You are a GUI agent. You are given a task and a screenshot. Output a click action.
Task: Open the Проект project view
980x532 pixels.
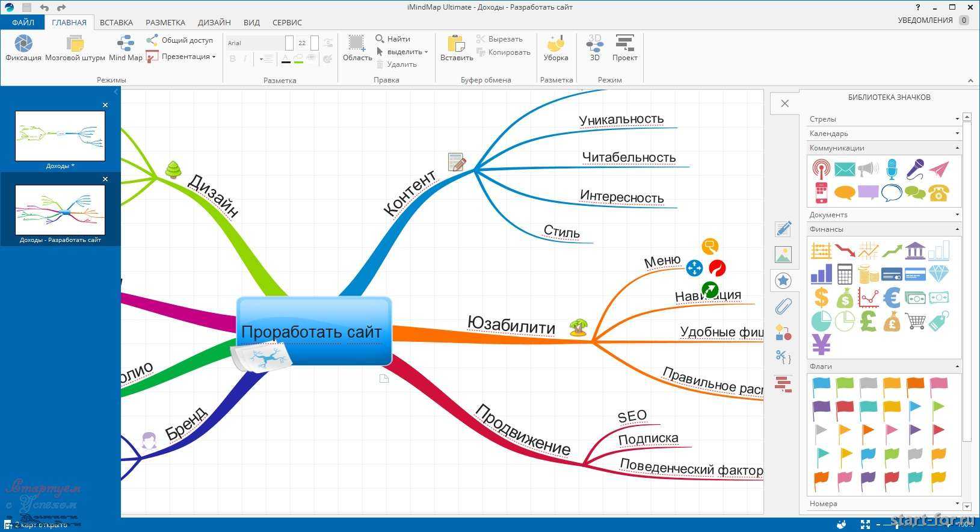click(624, 45)
